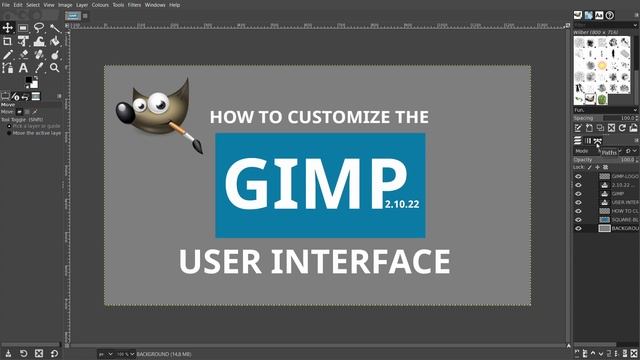The image size is (640, 360).
Task: Select the Rectangle Select tool
Action: tap(23, 28)
